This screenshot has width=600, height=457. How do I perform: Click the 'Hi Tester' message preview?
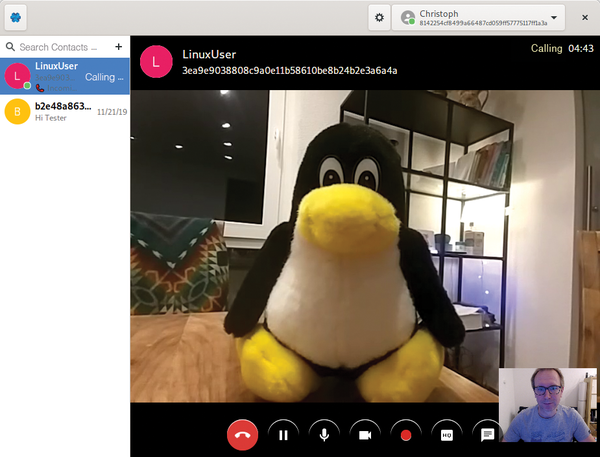(51, 118)
